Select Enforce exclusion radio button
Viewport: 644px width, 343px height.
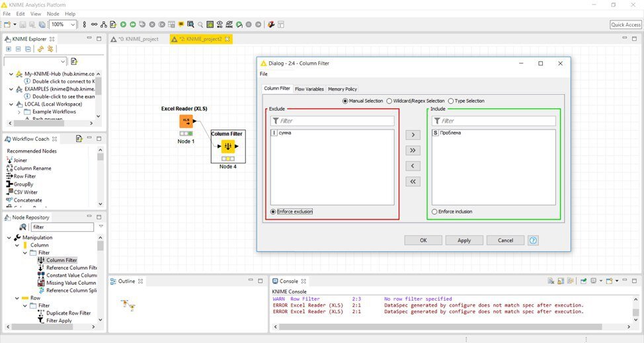(x=273, y=211)
